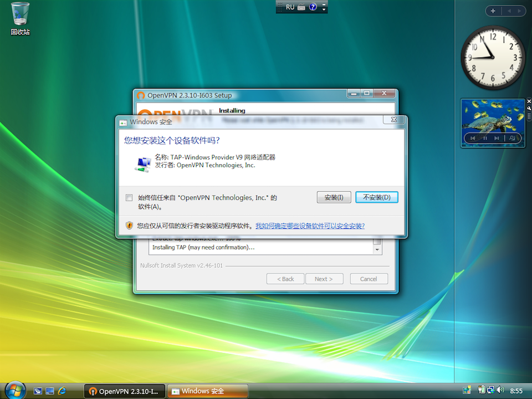Click 'Installing TAP (may need confirmation)' log line

point(203,248)
